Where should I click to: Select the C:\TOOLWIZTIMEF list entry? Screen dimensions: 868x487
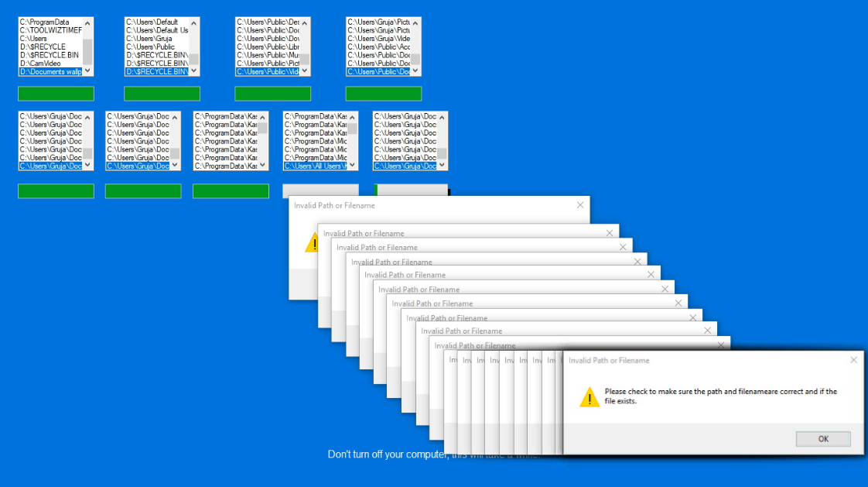tap(50, 30)
